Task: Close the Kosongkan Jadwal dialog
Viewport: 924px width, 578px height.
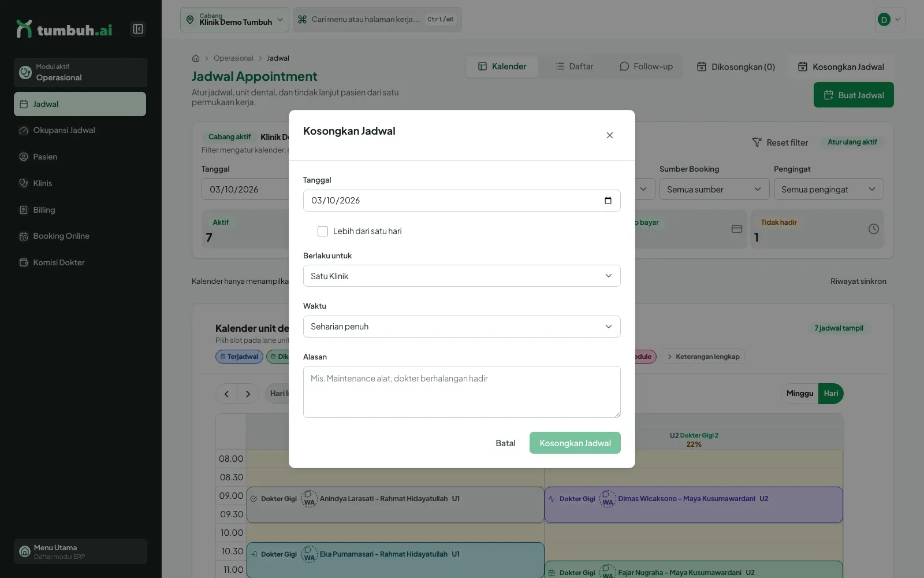Action: (609, 135)
